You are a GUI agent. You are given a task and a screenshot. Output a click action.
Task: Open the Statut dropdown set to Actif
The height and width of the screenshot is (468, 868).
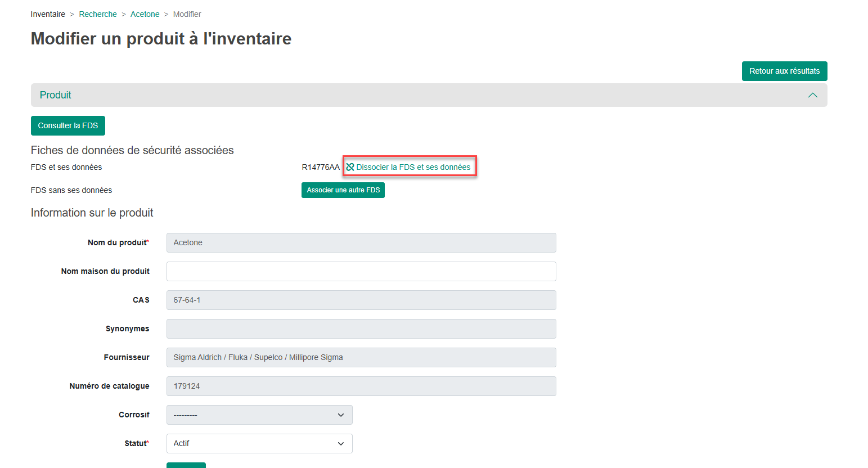259,443
